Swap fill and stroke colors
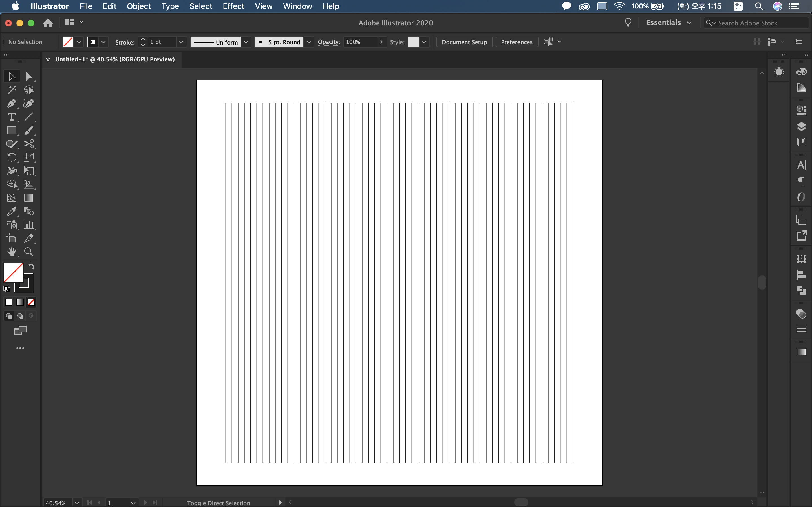This screenshot has height=507, width=812. (32, 266)
